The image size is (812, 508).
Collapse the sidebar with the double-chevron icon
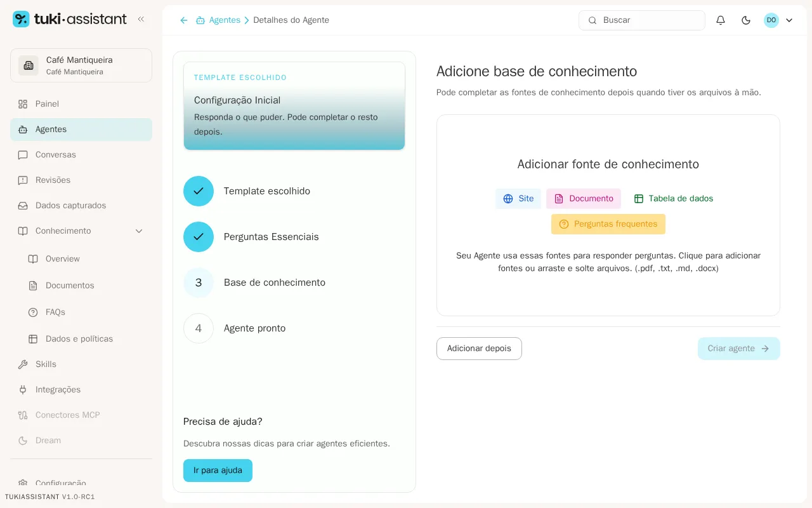click(141, 19)
